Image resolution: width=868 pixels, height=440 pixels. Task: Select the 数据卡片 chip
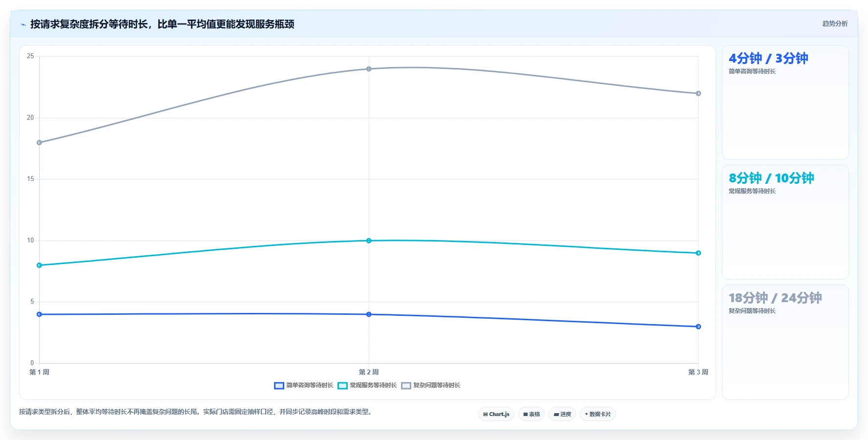tap(598, 414)
